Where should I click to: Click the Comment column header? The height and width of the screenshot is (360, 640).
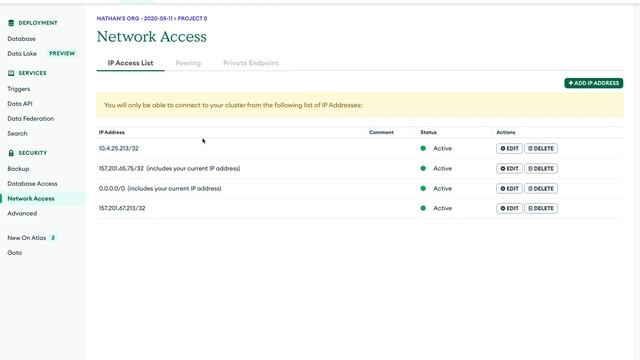tap(381, 132)
